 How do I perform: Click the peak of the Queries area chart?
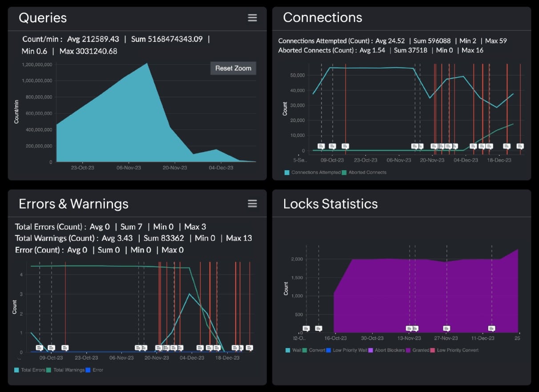click(147, 64)
